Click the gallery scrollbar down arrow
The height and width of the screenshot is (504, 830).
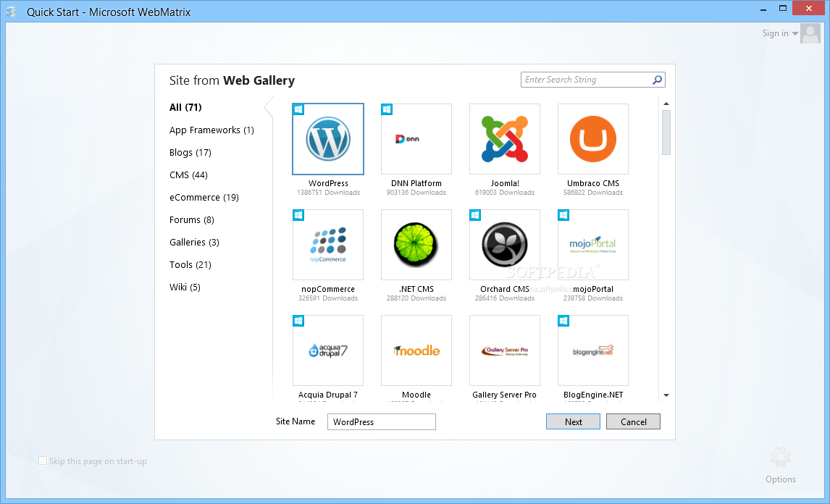point(666,395)
